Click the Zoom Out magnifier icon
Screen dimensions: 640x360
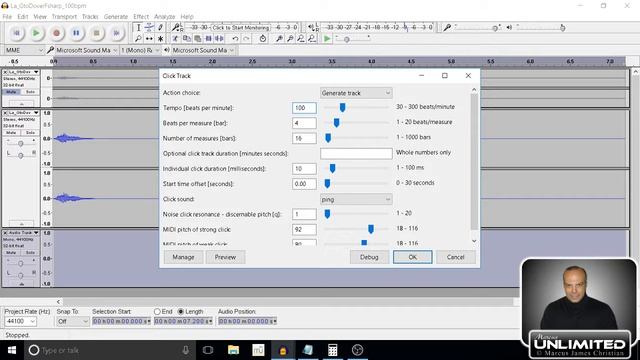pyautogui.click(x=290, y=39)
